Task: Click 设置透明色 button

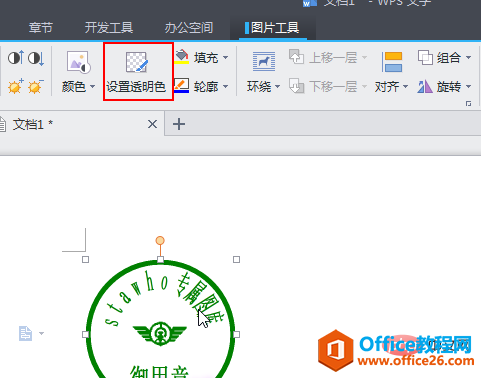Action: click(x=138, y=71)
